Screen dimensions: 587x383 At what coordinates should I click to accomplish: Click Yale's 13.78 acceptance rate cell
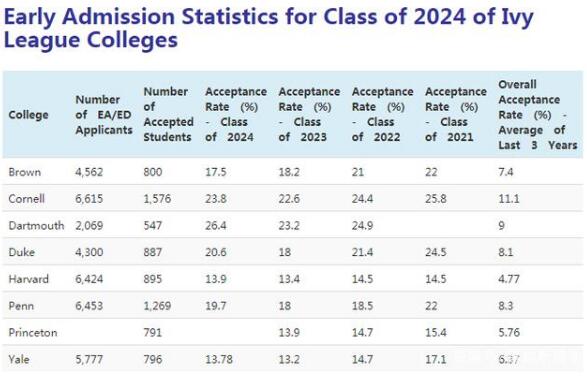pyautogui.click(x=219, y=359)
